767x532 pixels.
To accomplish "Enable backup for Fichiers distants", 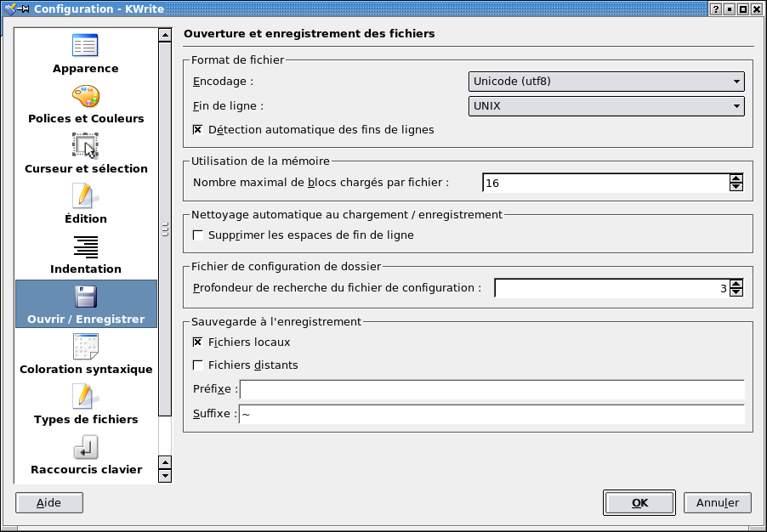I will [198, 365].
